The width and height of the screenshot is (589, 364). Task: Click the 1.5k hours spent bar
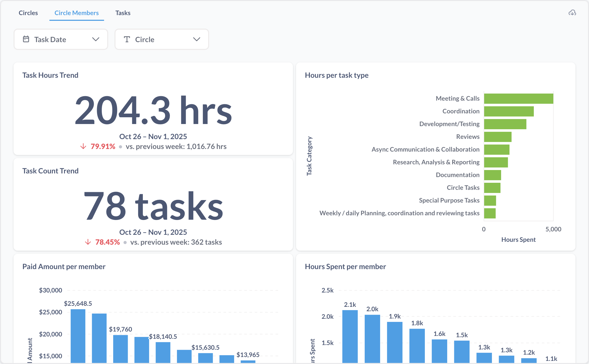point(462,352)
